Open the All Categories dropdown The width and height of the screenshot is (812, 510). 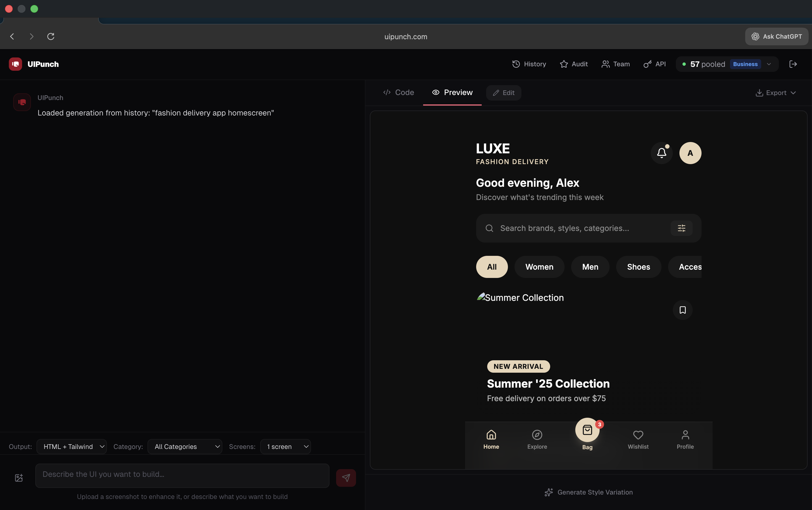click(185, 446)
